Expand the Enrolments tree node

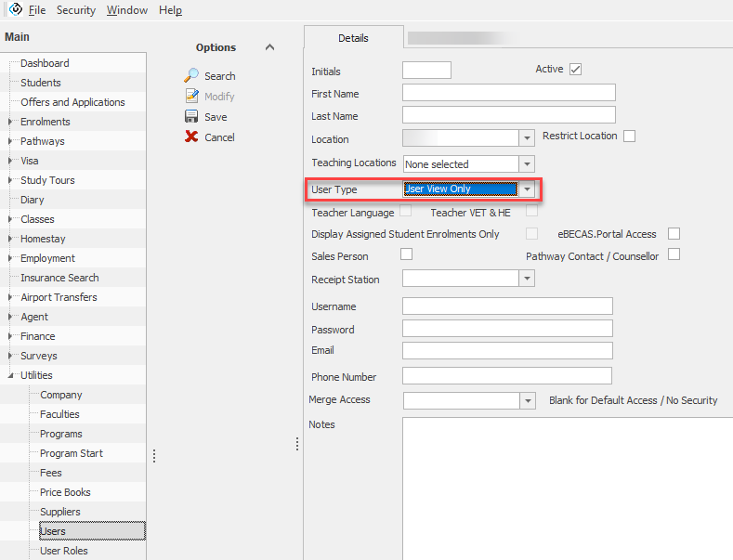point(11,122)
